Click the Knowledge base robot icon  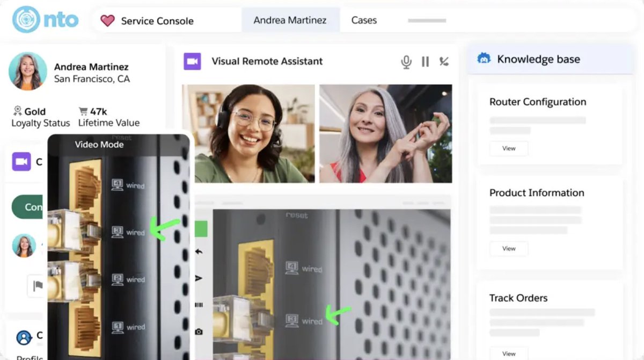484,59
